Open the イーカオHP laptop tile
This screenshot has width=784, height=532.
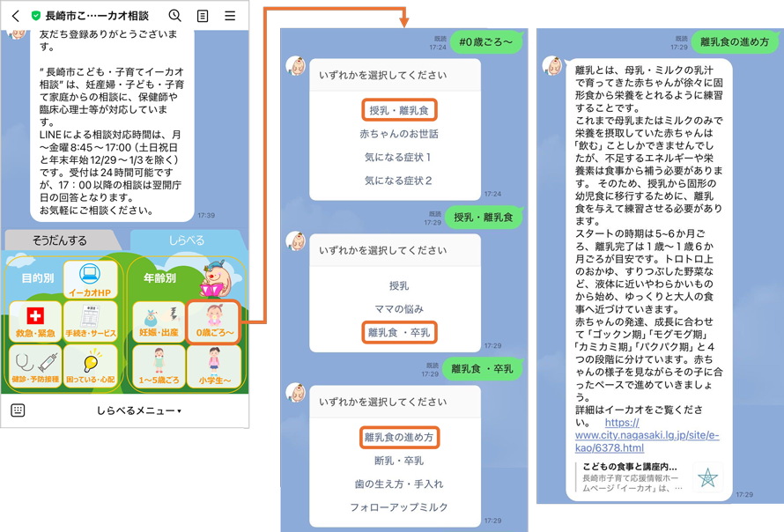(90, 279)
